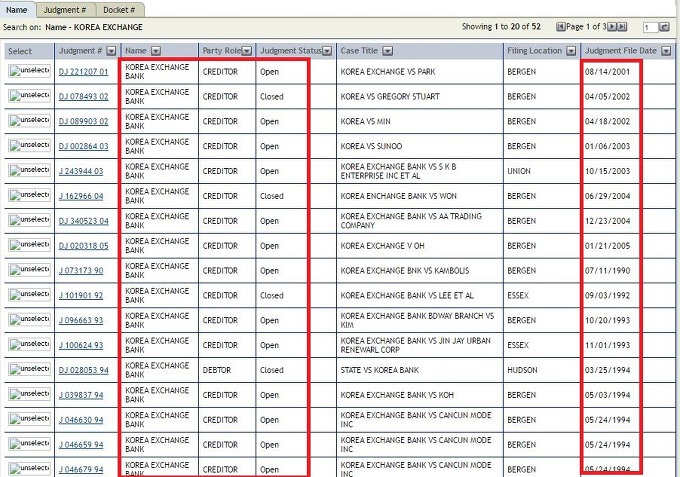Image resolution: width=680 pixels, height=477 pixels.
Task: Open judgment link J 073173 90
Action: pyautogui.click(x=81, y=271)
